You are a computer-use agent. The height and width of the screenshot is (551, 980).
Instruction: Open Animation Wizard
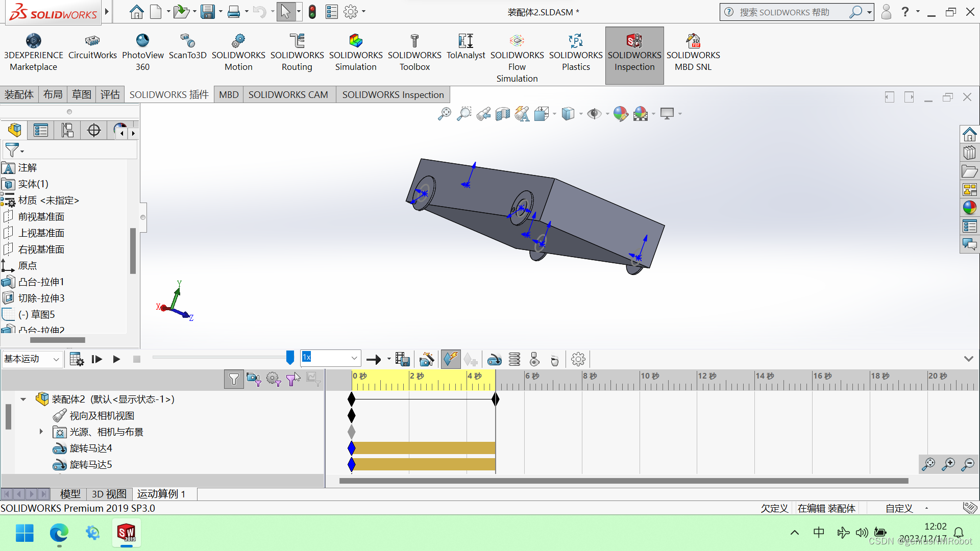[427, 359]
